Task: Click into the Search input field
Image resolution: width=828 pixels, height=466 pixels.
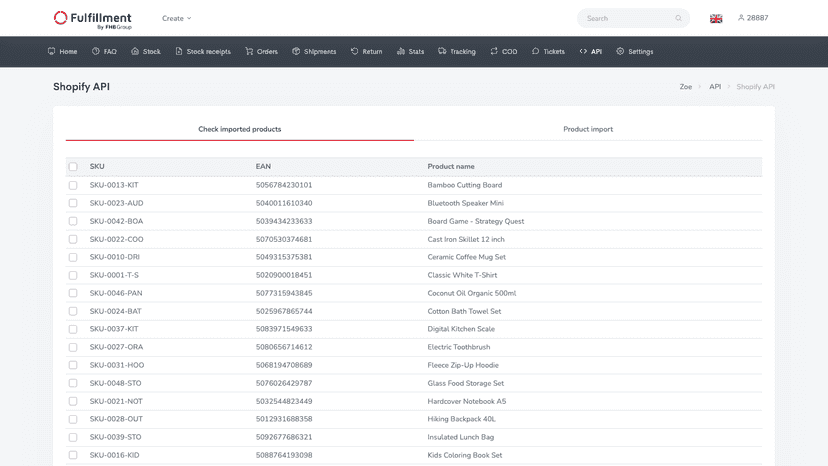Action: 628,18
